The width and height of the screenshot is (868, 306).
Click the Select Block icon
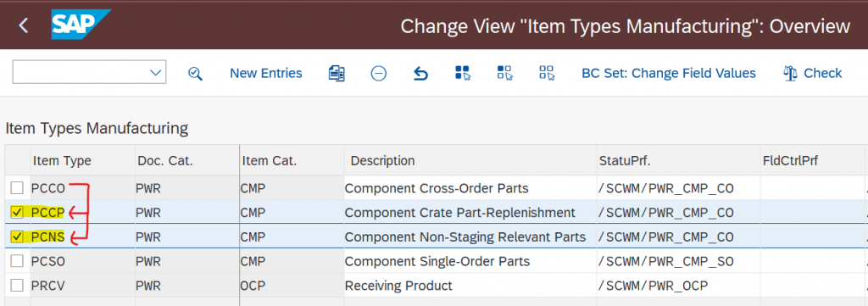click(505, 73)
